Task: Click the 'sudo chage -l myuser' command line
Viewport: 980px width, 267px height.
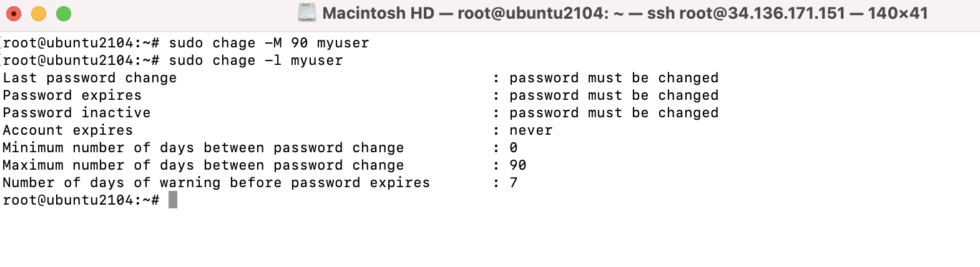Action: [x=256, y=61]
